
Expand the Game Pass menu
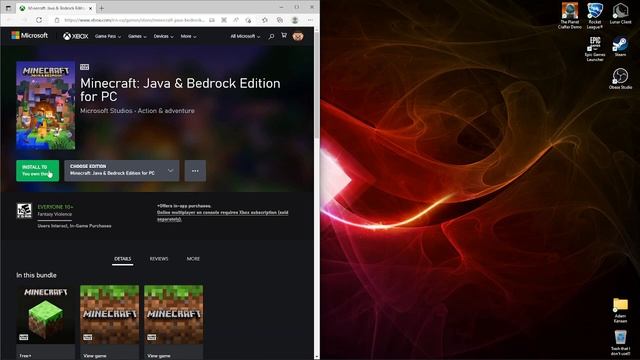(x=108, y=36)
